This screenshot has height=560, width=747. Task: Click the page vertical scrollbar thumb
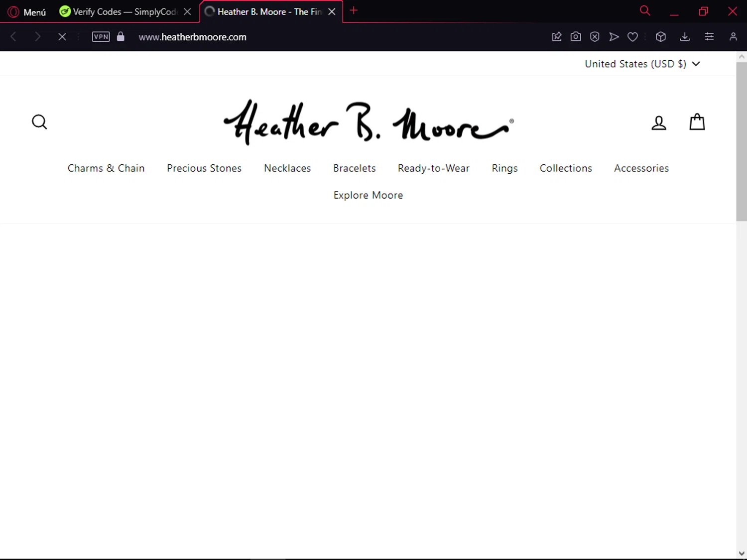click(x=742, y=141)
